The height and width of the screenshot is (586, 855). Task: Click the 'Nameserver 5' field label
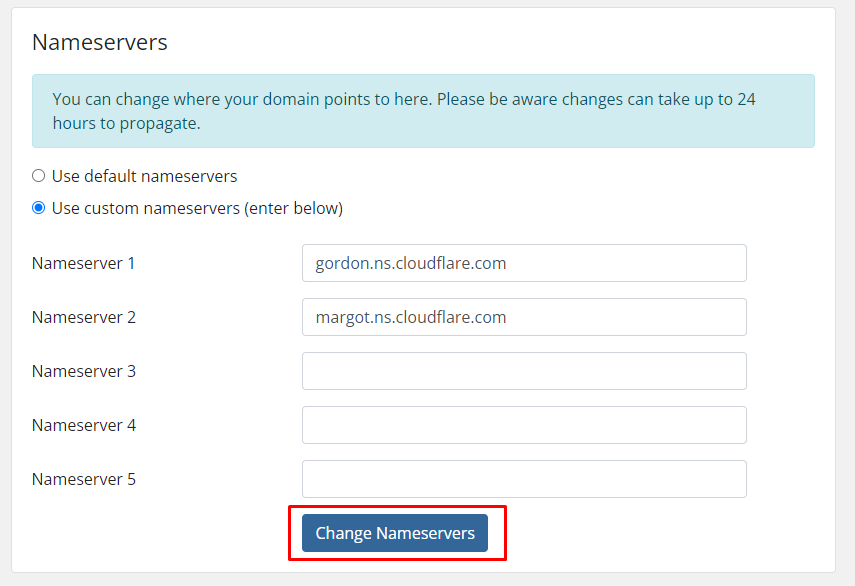tap(84, 479)
